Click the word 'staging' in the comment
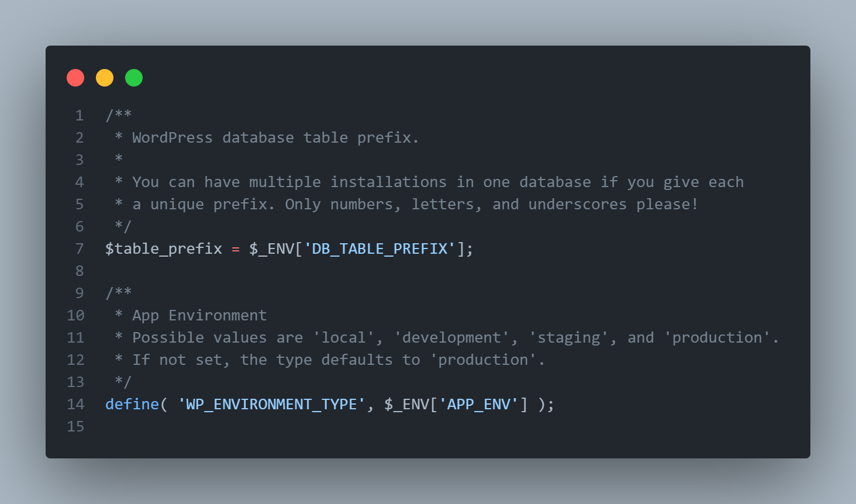Screen dimensions: 856x504 [x=569, y=338]
